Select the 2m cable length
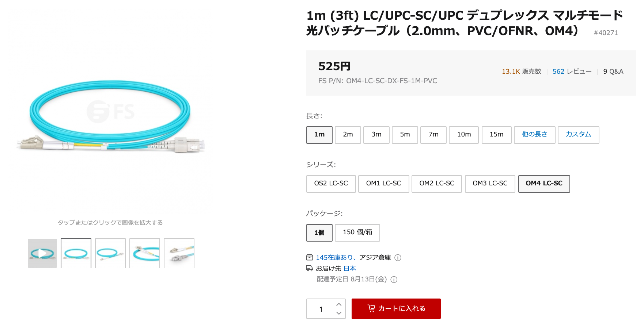The width and height of the screenshot is (644, 327). point(348,135)
